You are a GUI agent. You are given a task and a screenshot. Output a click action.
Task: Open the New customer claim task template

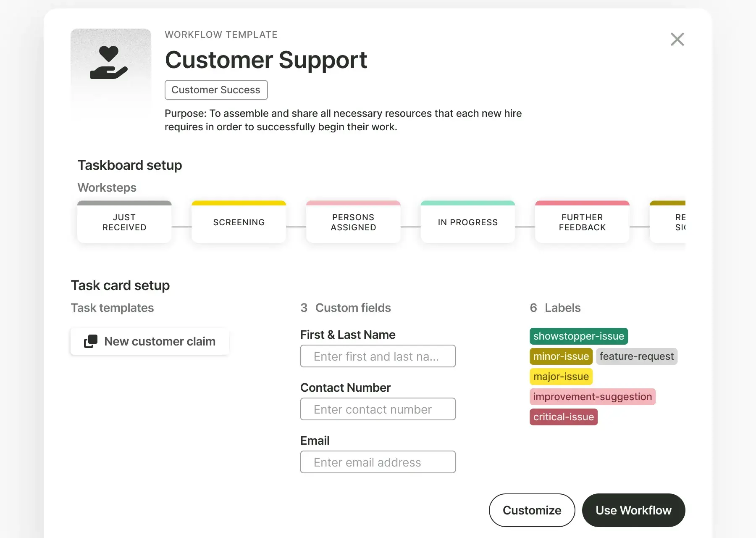click(160, 341)
